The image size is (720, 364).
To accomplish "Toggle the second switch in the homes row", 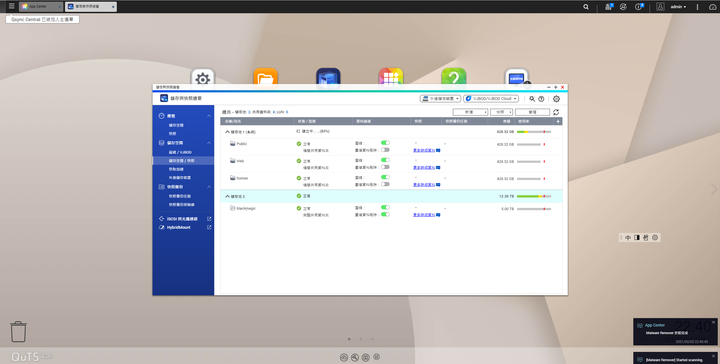I will pyautogui.click(x=385, y=184).
